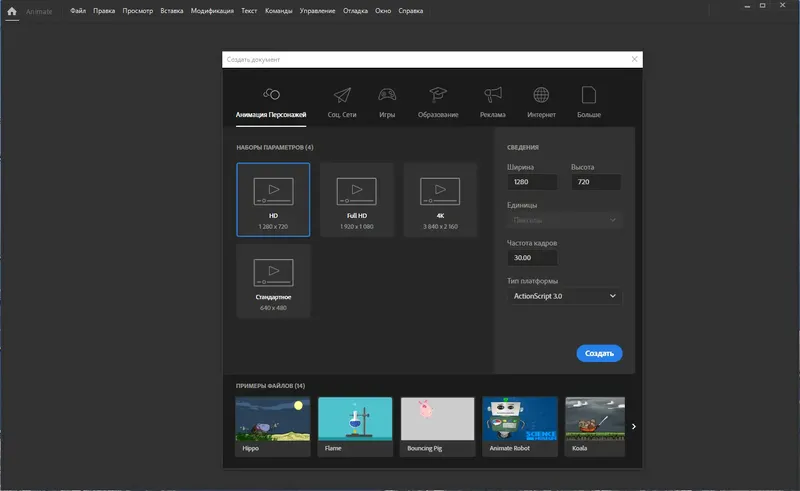Open the Вставка menu
Image resolution: width=800 pixels, height=491 pixels.
click(x=172, y=11)
